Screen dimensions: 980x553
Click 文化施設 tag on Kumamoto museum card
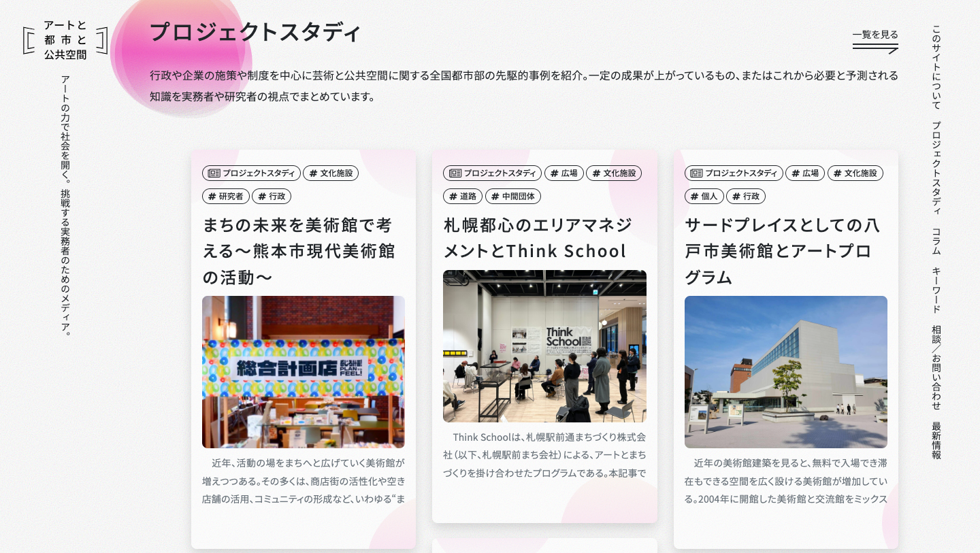pos(331,173)
